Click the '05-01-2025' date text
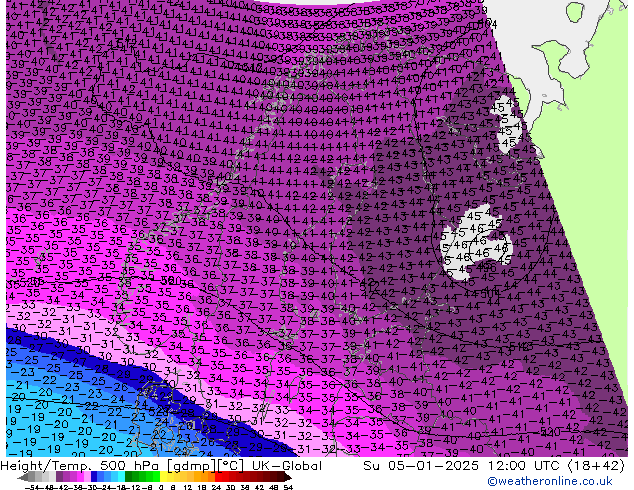The image size is (634, 490). 433,466
